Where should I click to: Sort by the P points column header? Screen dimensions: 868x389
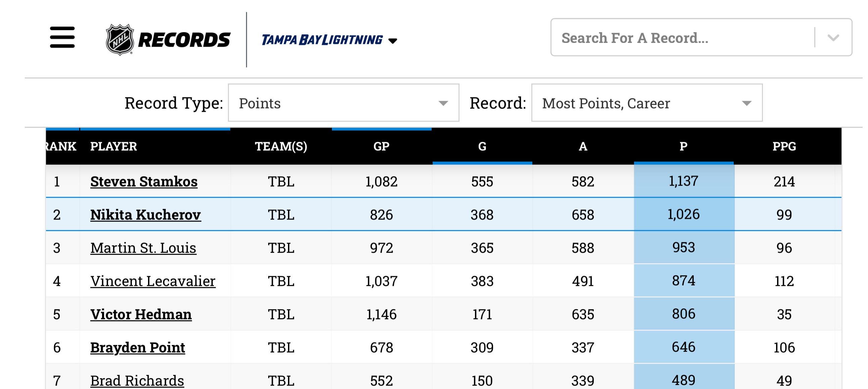point(683,147)
